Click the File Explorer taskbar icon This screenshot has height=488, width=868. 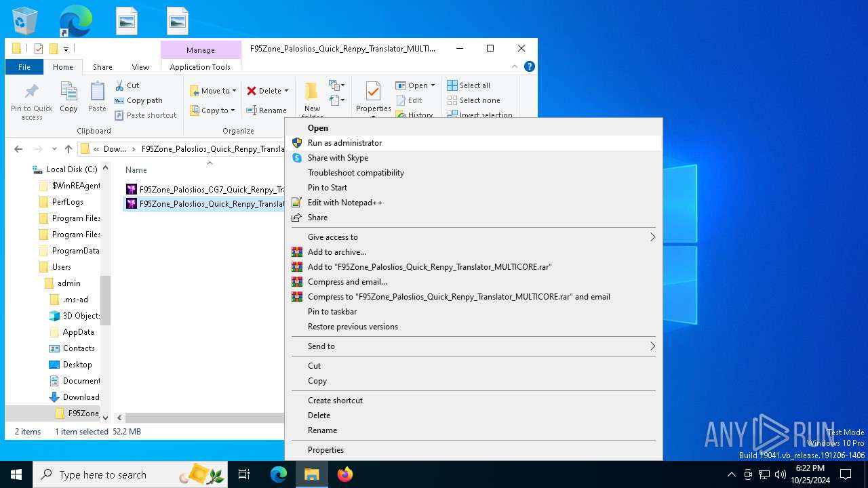[x=312, y=474]
